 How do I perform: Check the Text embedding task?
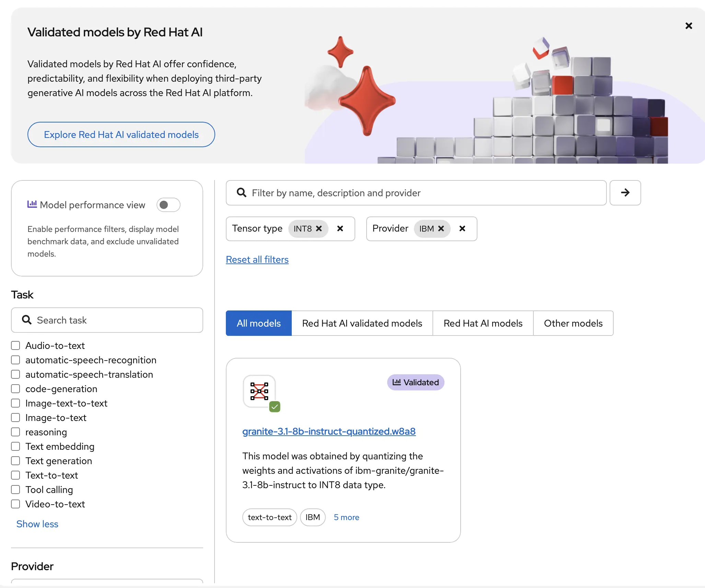15,446
